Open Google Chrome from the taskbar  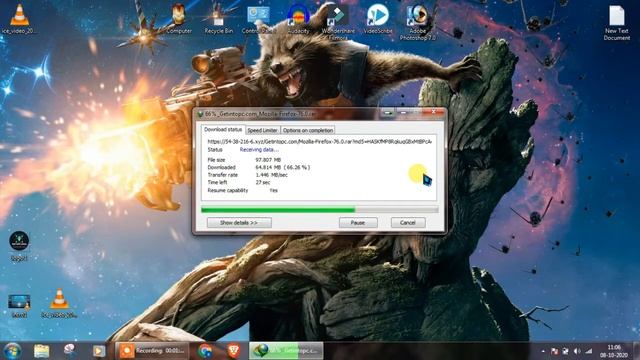205,351
